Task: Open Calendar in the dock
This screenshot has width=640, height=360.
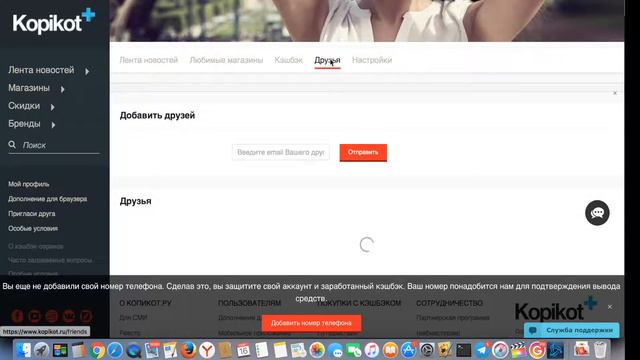Action: (243, 350)
